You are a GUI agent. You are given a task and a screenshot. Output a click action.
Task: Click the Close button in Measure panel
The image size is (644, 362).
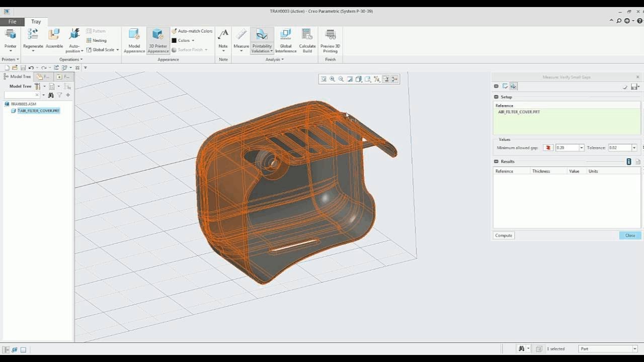click(x=630, y=235)
